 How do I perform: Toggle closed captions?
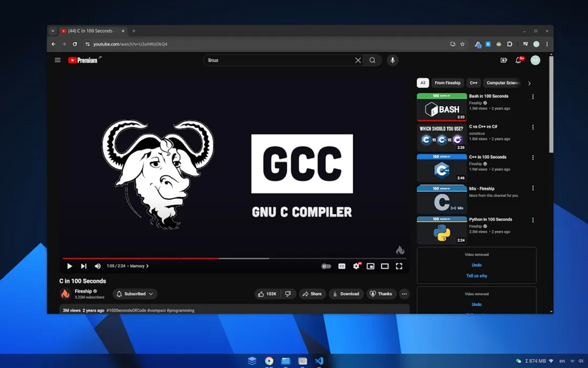coord(342,266)
